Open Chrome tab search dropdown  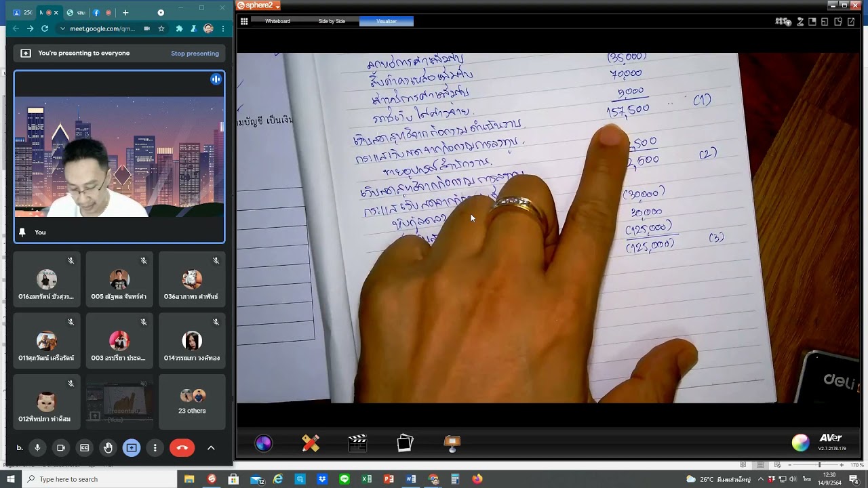[x=161, y=12]
